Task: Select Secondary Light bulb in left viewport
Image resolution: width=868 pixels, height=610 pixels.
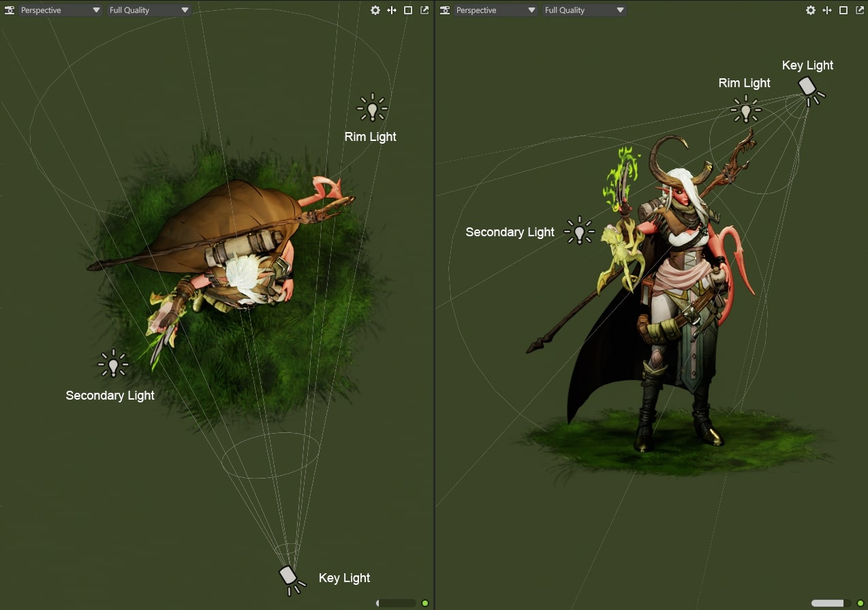Action: 113,365
